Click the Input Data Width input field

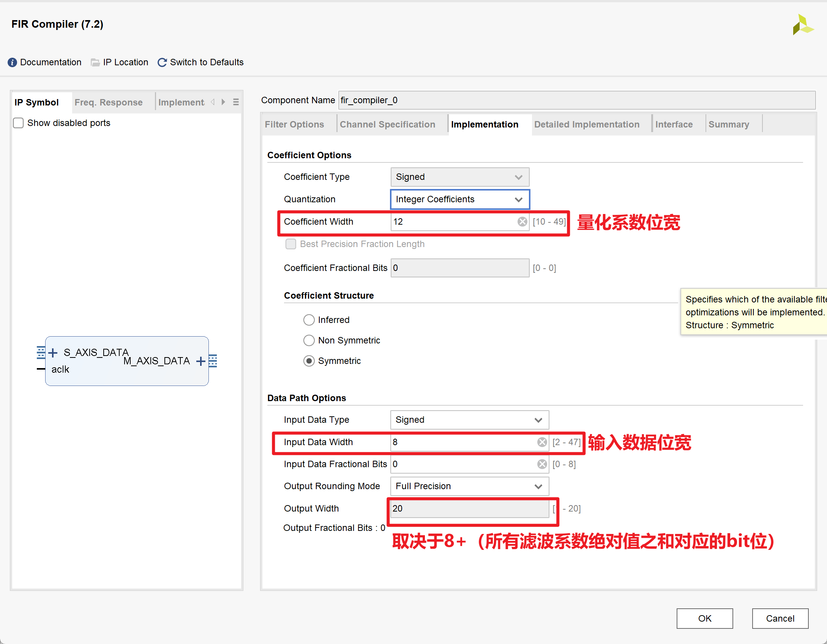470,442
